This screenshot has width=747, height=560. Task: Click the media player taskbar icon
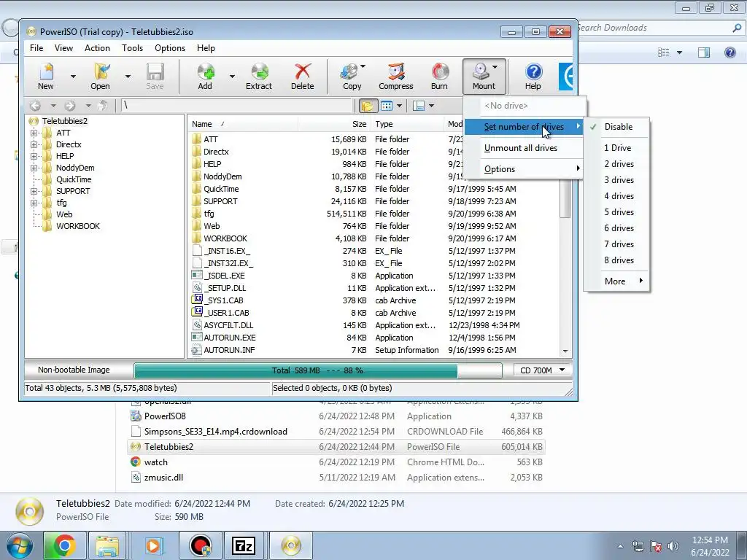[153, 545]
